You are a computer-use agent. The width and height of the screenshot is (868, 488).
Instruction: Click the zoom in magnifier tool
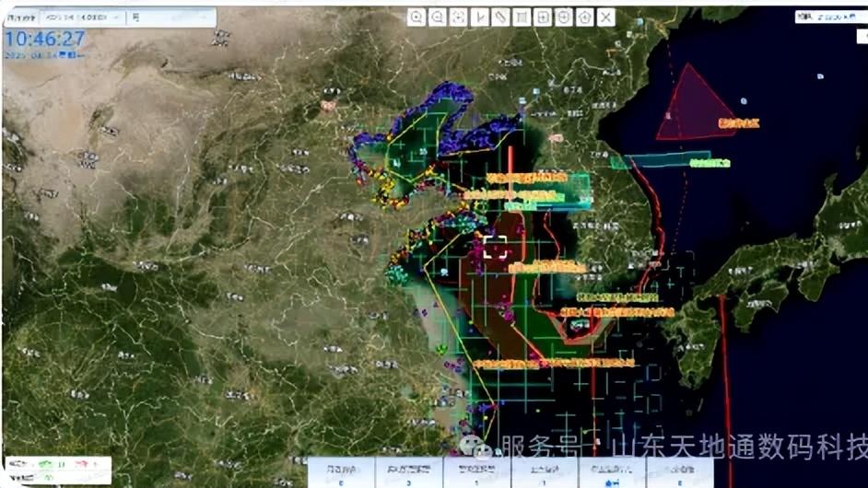point(416,17)
